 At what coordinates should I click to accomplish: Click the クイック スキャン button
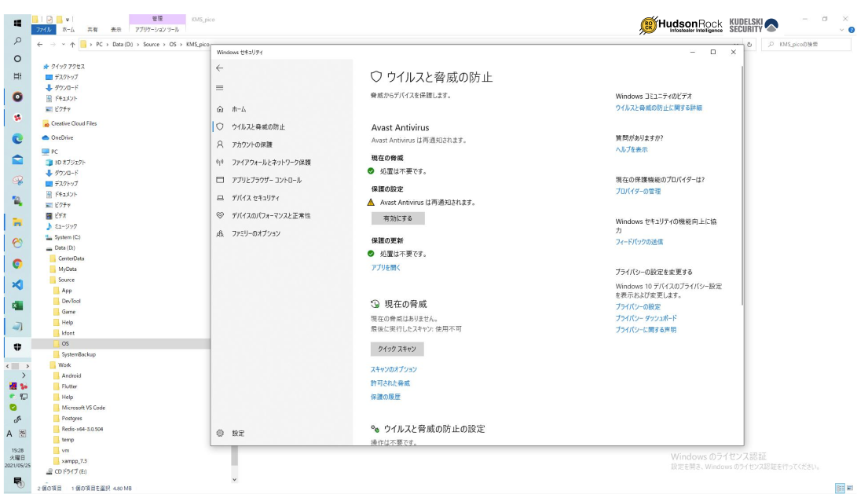point(397,350)
